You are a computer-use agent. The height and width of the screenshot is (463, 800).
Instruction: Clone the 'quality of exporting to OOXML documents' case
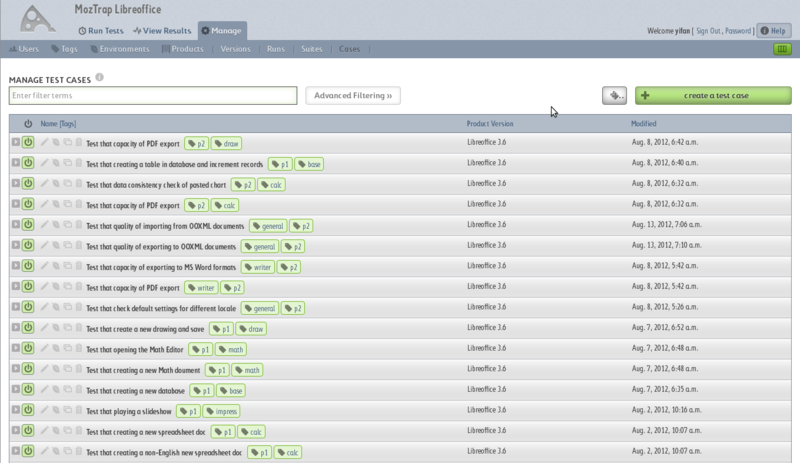pyautogui.click(x=67, y=245)
